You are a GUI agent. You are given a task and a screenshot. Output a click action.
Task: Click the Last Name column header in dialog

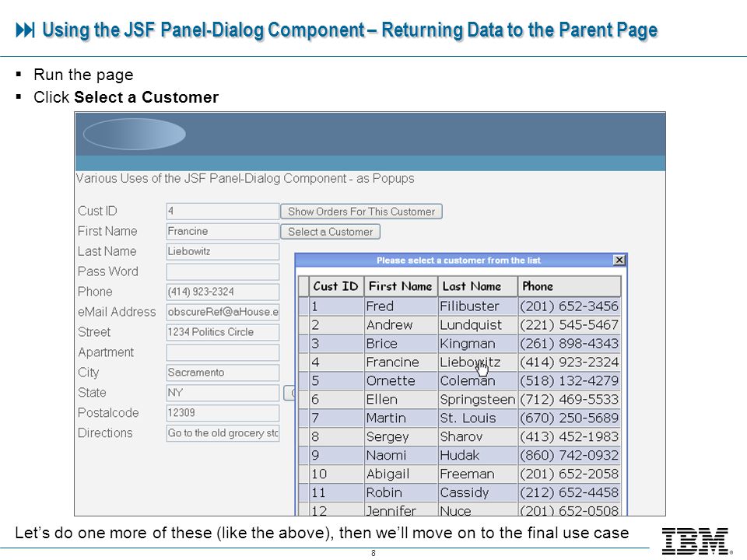477,286
